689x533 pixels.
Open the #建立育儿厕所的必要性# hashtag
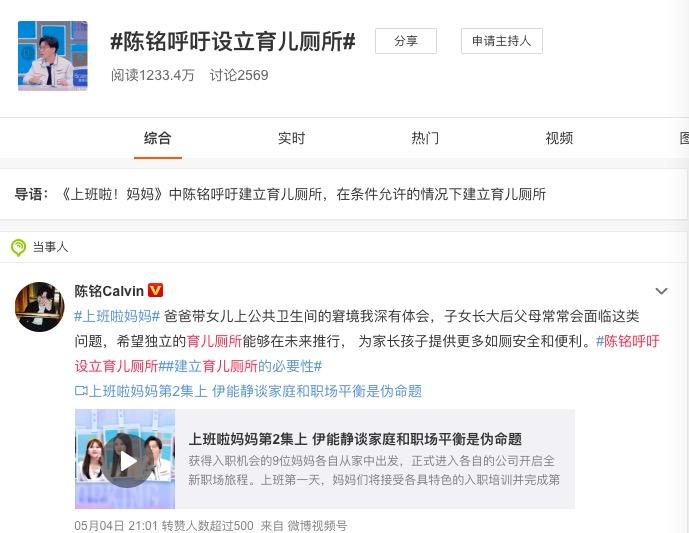244,366
